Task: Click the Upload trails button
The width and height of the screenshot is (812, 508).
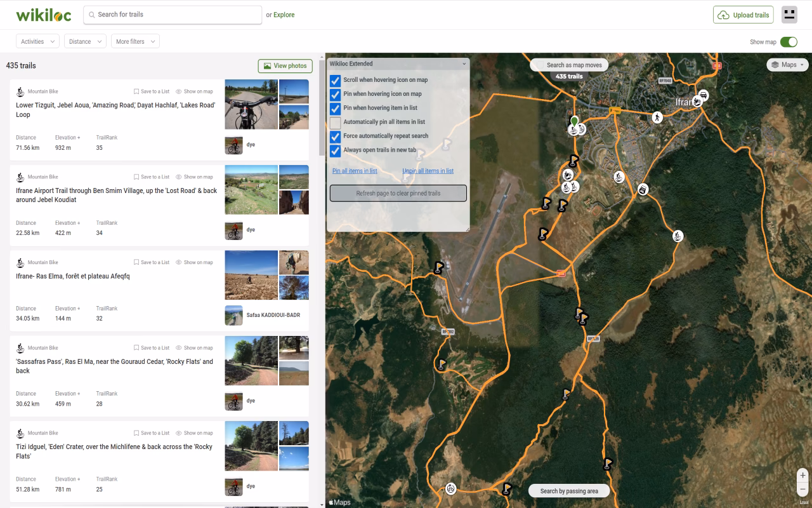Action: coord(743,15)
